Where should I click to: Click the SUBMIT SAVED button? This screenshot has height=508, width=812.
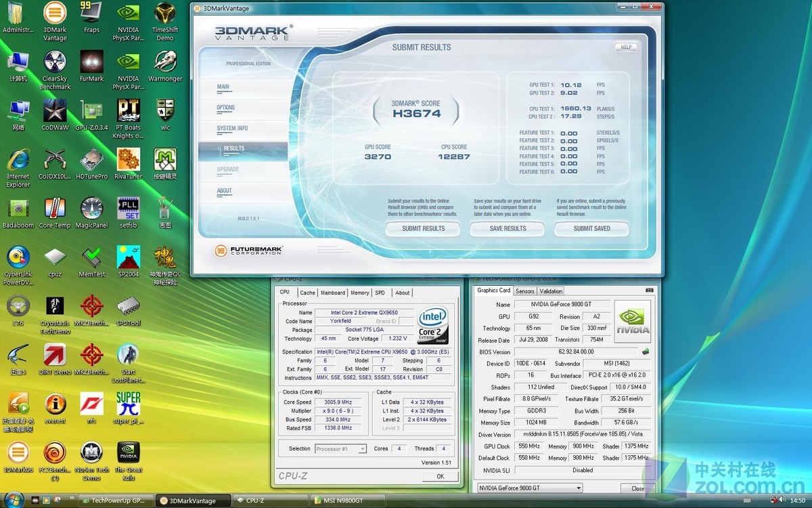click(592, 229)
